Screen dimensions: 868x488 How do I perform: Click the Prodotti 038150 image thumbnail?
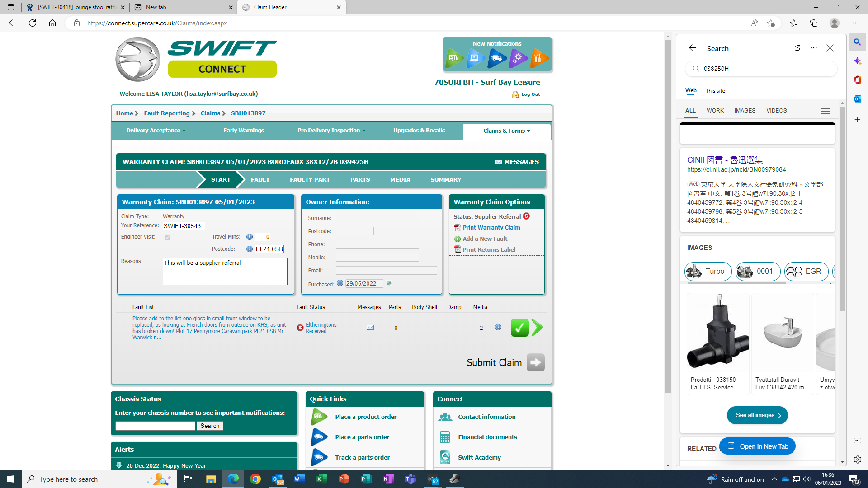pyautogui.click(x=717, y=332)
